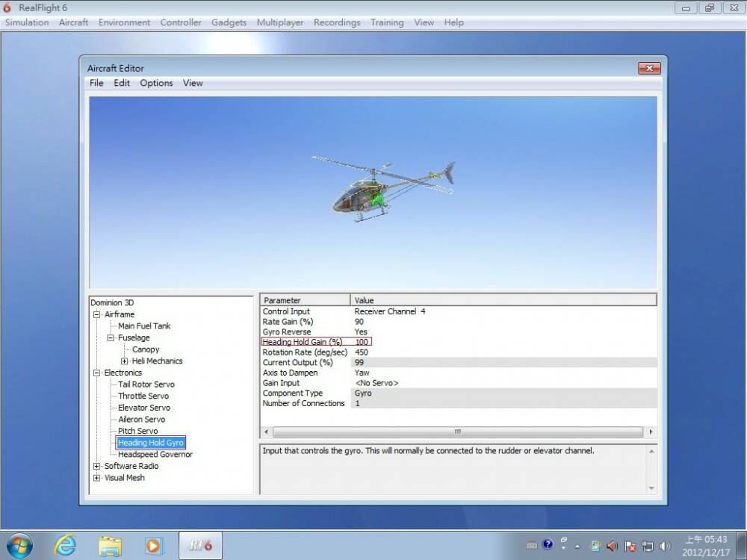Click the blue help icon in system tray
Image resolution: width=747 pixels, height=560 pixels.
coord(548,544)
